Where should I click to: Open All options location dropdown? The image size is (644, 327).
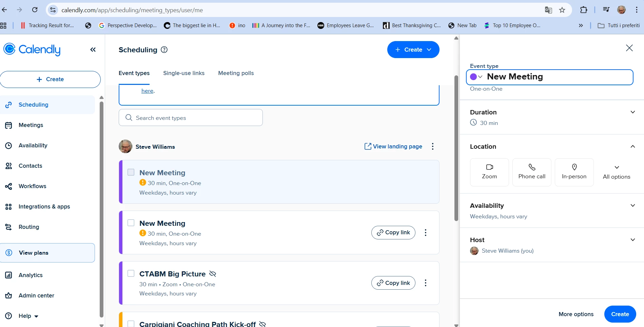pyautogui.click(x=617, y=172)
